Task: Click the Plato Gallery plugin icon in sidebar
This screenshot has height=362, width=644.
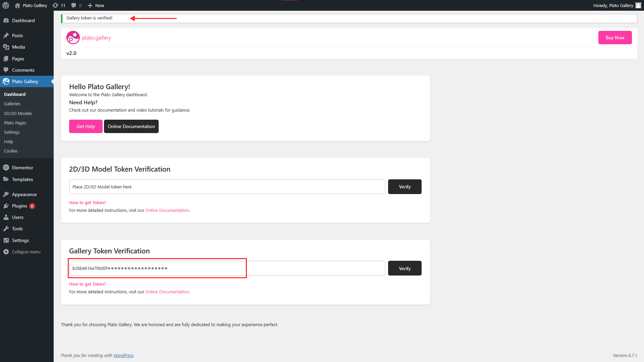Action: (x=6, y=81)
